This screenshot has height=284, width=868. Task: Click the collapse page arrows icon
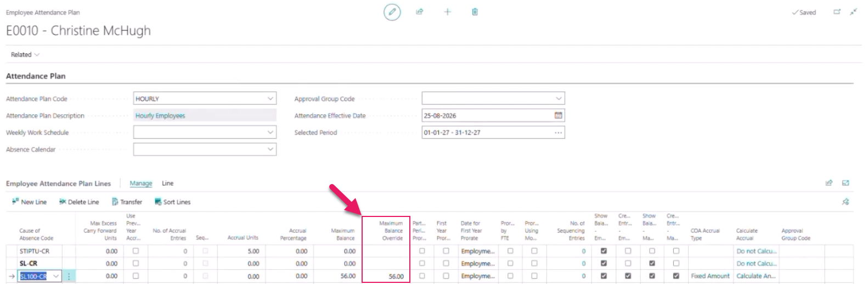click(853, 12)
